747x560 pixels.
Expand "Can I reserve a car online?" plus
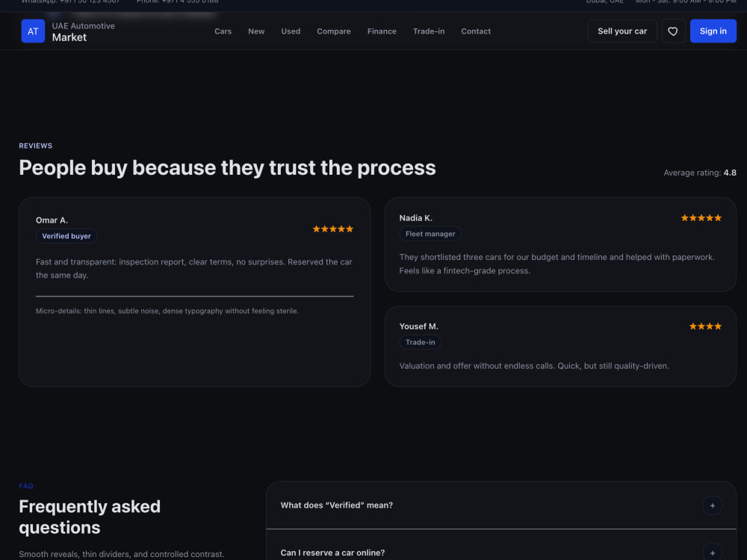coord(712,553)
